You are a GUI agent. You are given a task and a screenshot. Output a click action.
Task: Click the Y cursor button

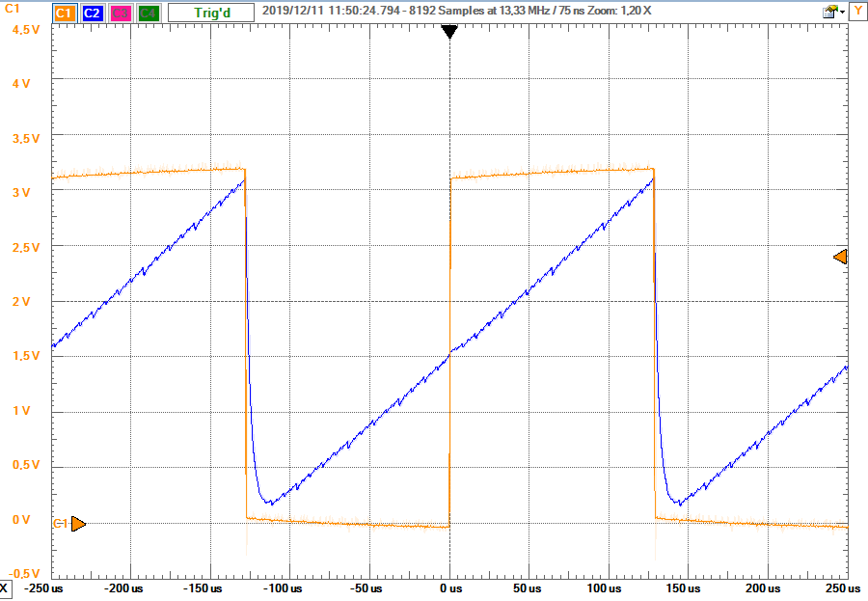(x=857, y=13)
